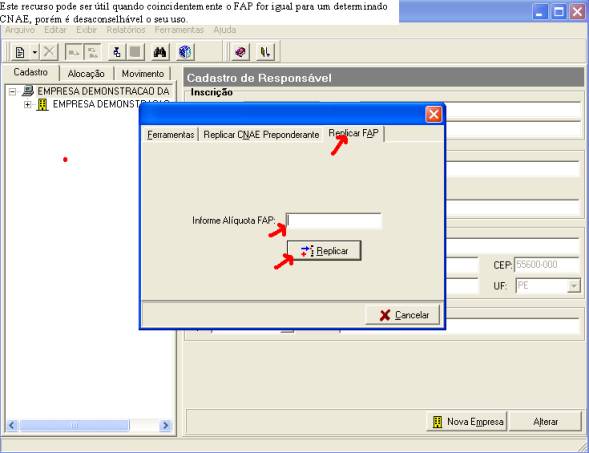Expand the child EMPRESA DEMONSTRACAO building node
The width and height of the screenshot is (589, 453).
click(27, 104)
